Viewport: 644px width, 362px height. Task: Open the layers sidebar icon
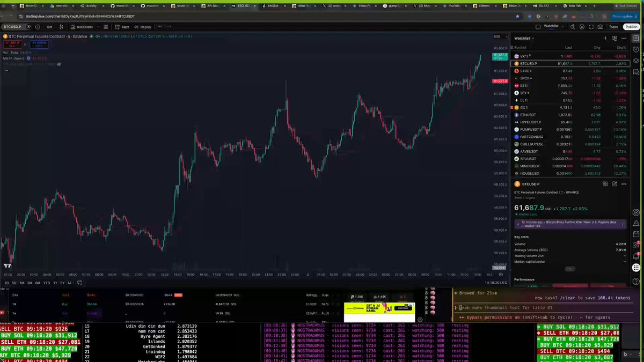tap(636, 61)
